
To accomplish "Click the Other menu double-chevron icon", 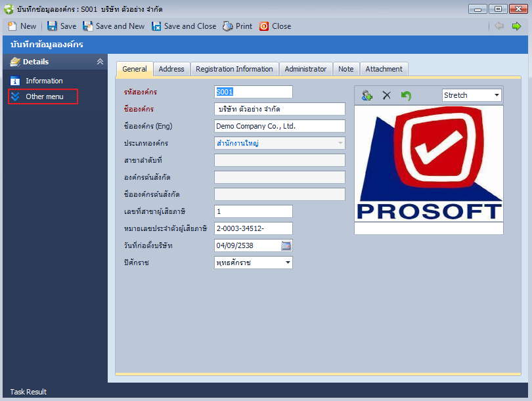I will point(15,96).
